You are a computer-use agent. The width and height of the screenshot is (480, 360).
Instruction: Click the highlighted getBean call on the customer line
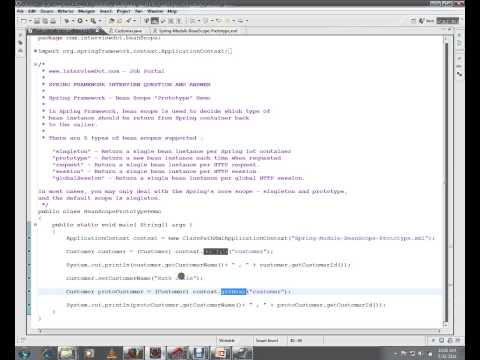click(216, 251)
